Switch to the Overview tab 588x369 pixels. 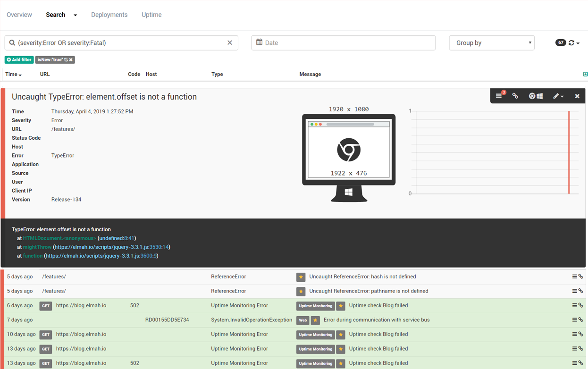[19, 15]
